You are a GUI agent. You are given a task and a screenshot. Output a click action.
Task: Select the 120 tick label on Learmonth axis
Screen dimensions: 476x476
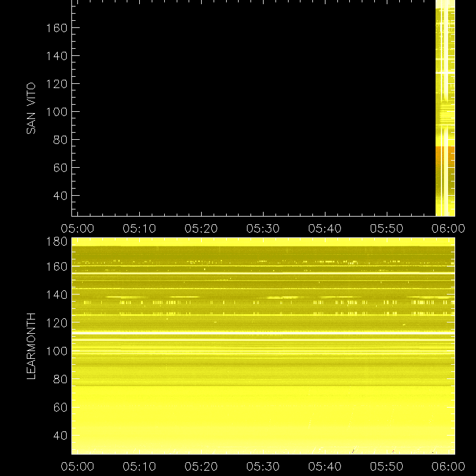(57, 322)
